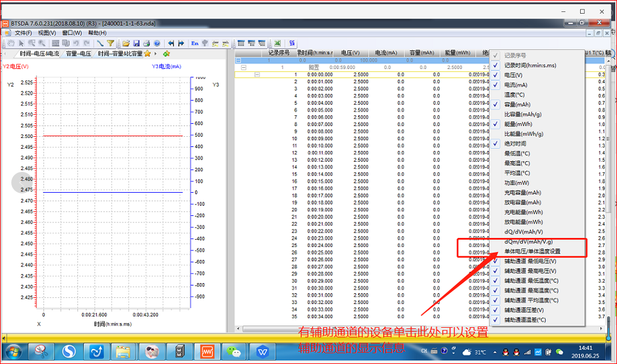Screen dimensions: 617x364
Task: Click the green add-star icon
Action: (x=166, y=54)
